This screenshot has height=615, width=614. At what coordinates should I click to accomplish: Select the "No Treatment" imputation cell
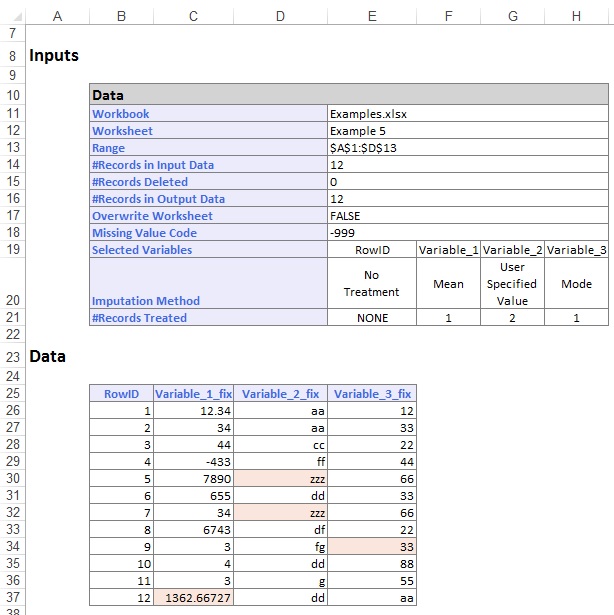pos(371,284)
